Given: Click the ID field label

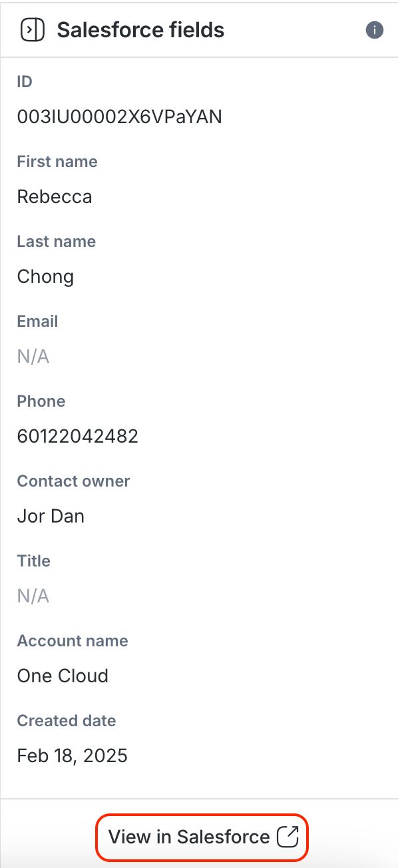Looking at the screenshot, I should click(25, 82).
